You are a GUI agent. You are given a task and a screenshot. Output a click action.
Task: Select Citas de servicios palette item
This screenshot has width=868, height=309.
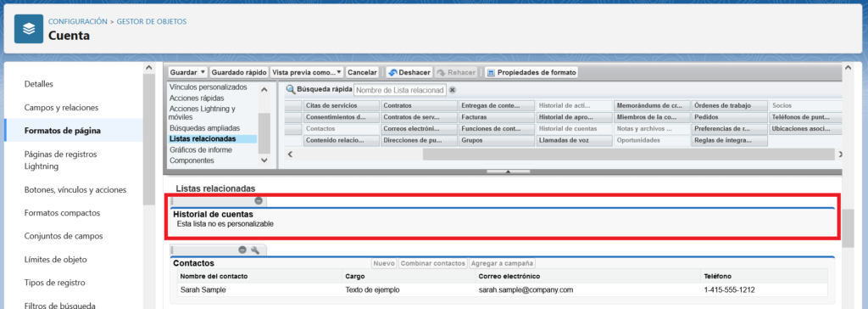(x=341, y=105)
